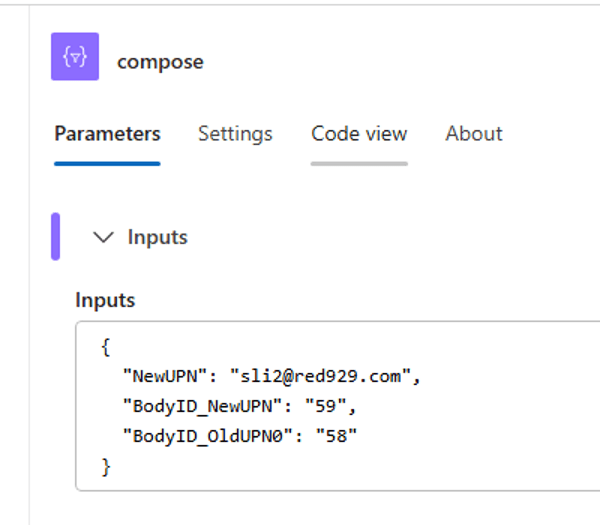Click the "58" value in JSON
Image resolution: width=600 pixels, height=525 pixels.
point(336,436)
